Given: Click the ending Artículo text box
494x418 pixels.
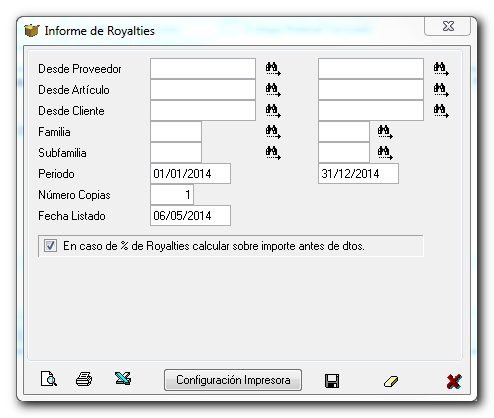Looking at the screenshot, I should (x=371, y=90).
